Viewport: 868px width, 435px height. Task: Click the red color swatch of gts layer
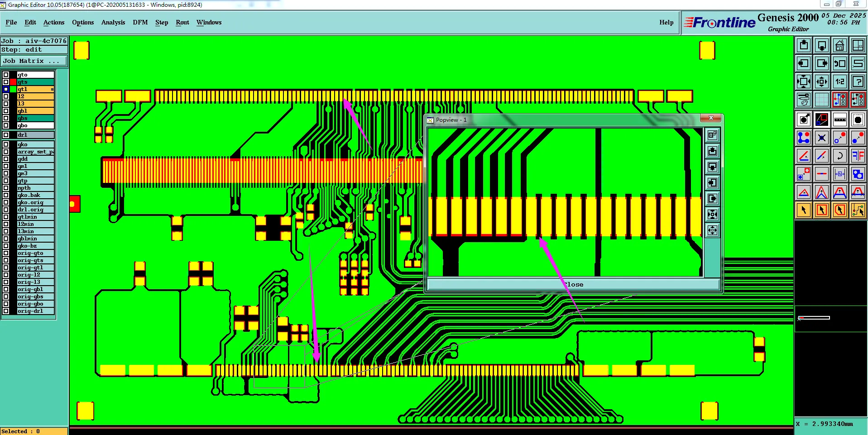click(13, 82)
